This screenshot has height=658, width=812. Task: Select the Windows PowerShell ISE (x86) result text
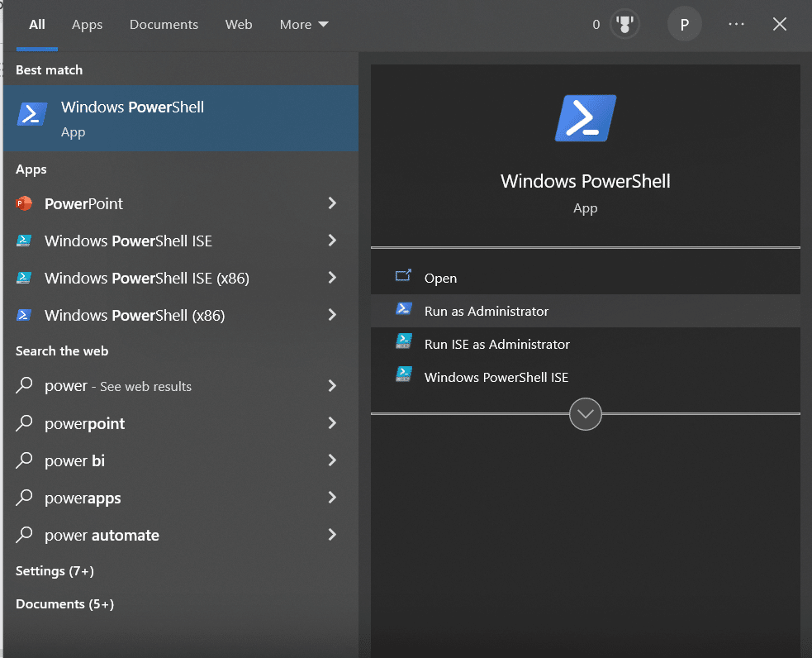147,279
